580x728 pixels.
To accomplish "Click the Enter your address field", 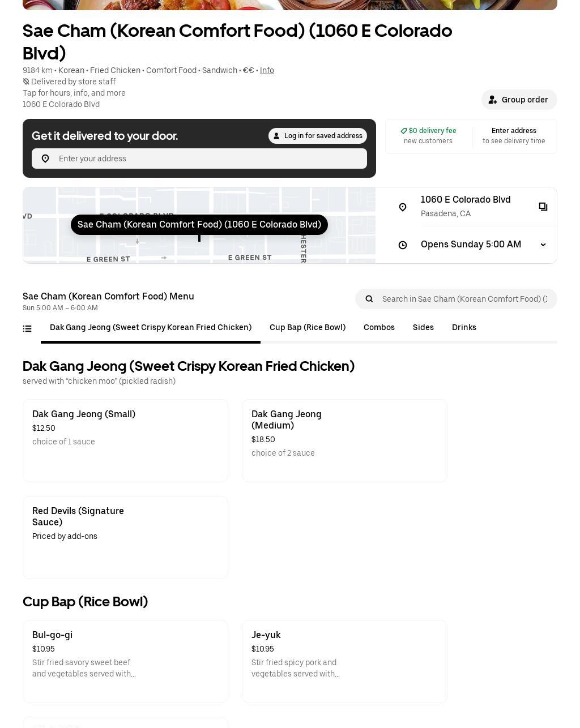I will tap(210, 159).
